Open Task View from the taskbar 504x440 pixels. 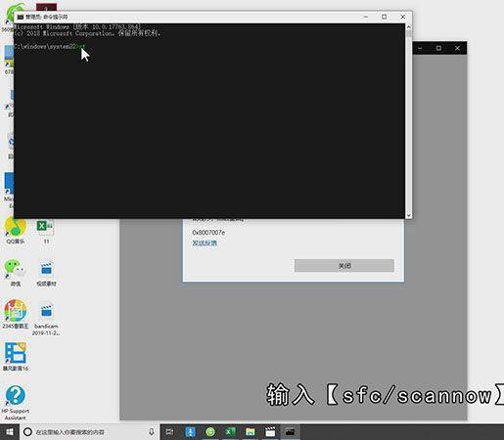coord(169,432)
